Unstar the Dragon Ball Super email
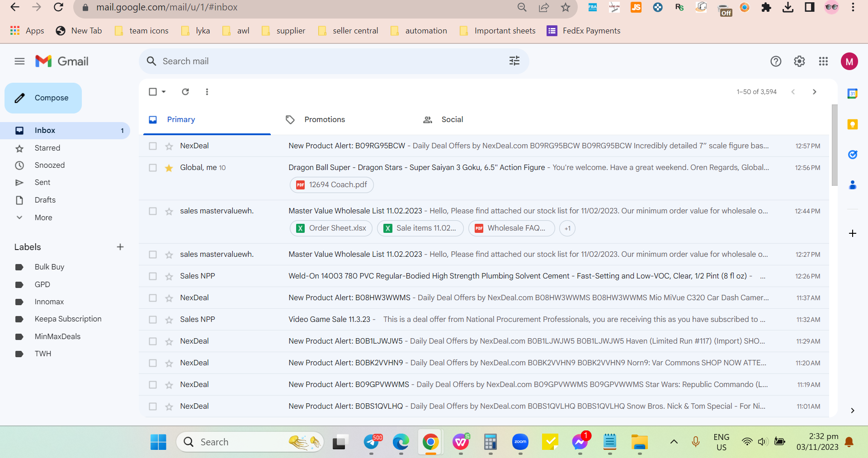Screen dimensions: 868x458 pos(169,168)
